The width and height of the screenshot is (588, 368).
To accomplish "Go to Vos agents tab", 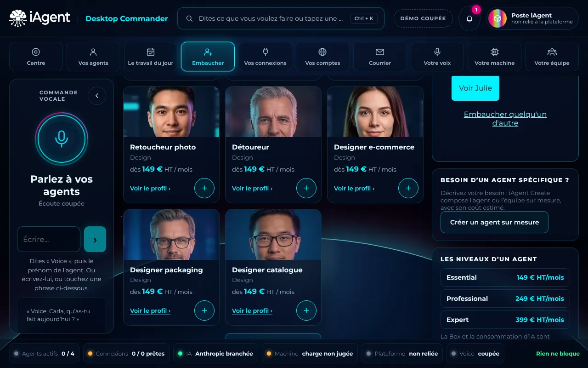I will 93,57.
